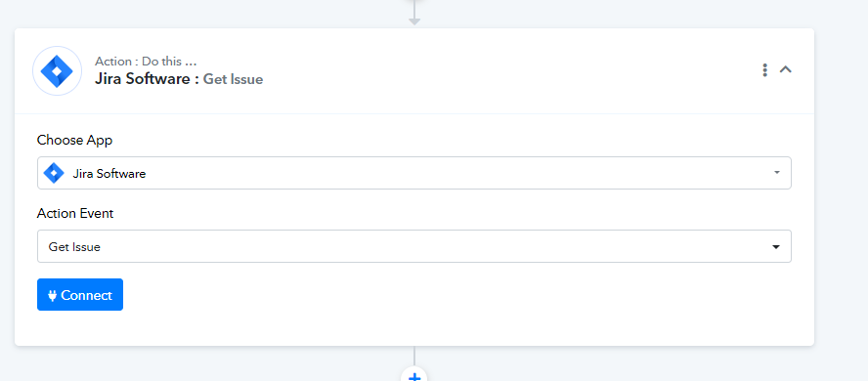Click the Choose App field label
The width and height of the screenshot is (868, 381).
(74, 141)
